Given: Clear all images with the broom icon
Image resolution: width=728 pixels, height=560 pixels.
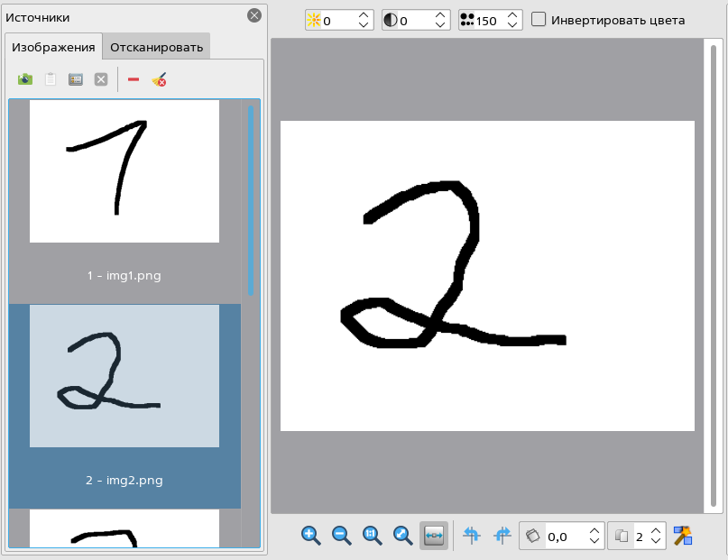Looking at the screenshot, I should [x=160, y=79].
